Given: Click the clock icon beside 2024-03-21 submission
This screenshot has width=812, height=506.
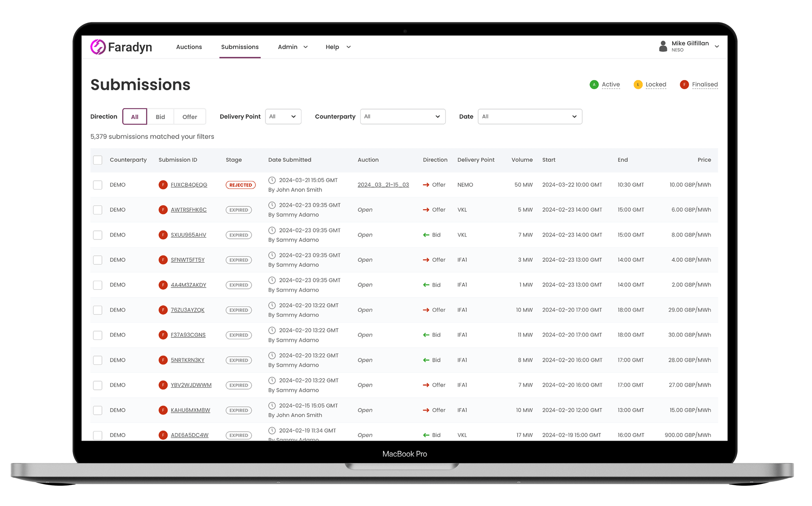Looking at the screenshot, I should (272, 180).
